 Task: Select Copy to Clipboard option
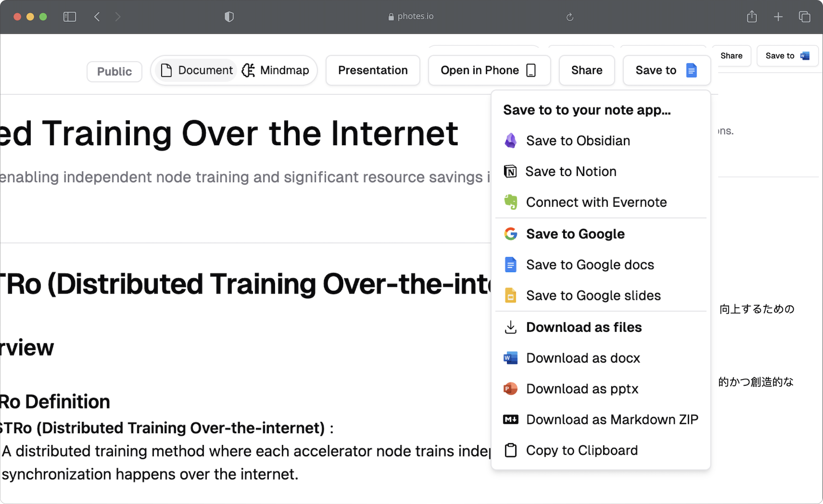pyautogui.click(x=581, y=450)
